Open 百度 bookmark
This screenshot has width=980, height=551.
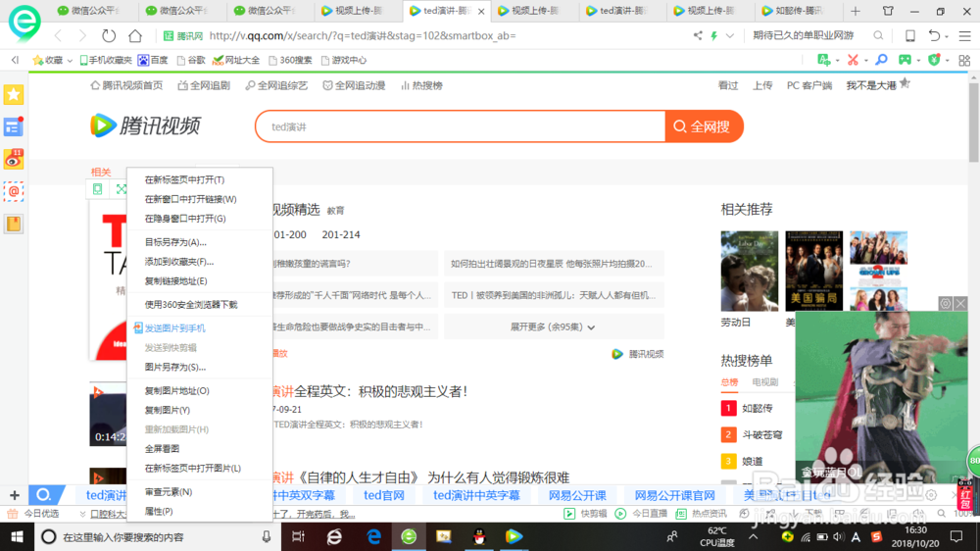(x=153, y=60)
